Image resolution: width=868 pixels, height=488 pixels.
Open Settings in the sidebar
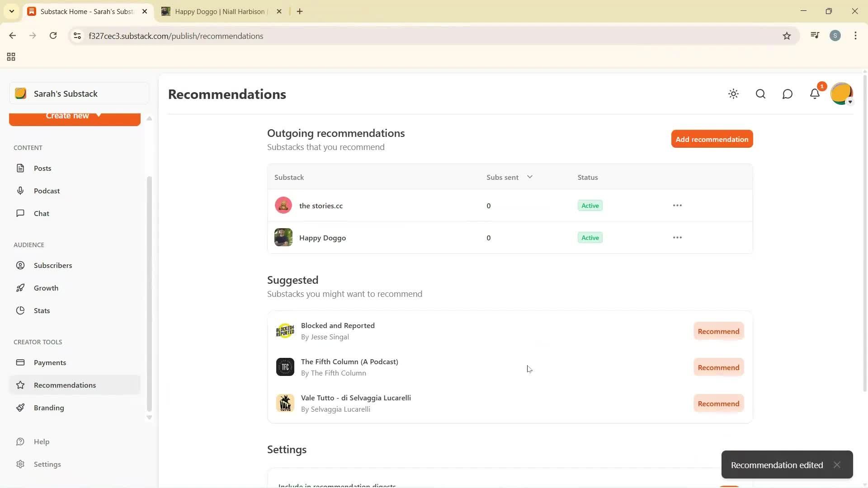click(x=47, y=464)
